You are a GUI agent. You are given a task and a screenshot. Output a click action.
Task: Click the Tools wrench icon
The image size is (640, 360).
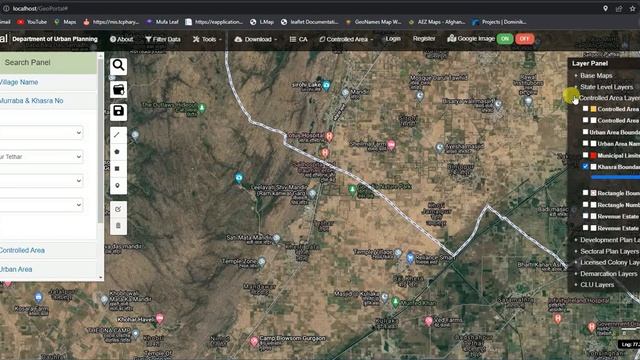click(x=196, y=39)
